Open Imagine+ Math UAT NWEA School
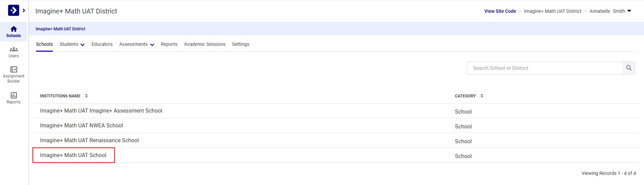Image resolution: width=644 pixels, height=185 pixels. [x=81, y=126]
